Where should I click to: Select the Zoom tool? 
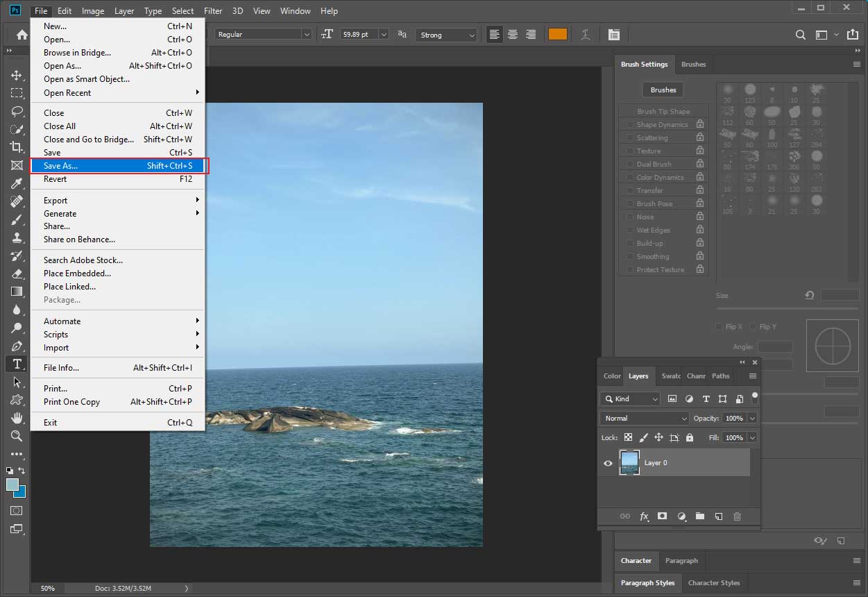point(16,436)
